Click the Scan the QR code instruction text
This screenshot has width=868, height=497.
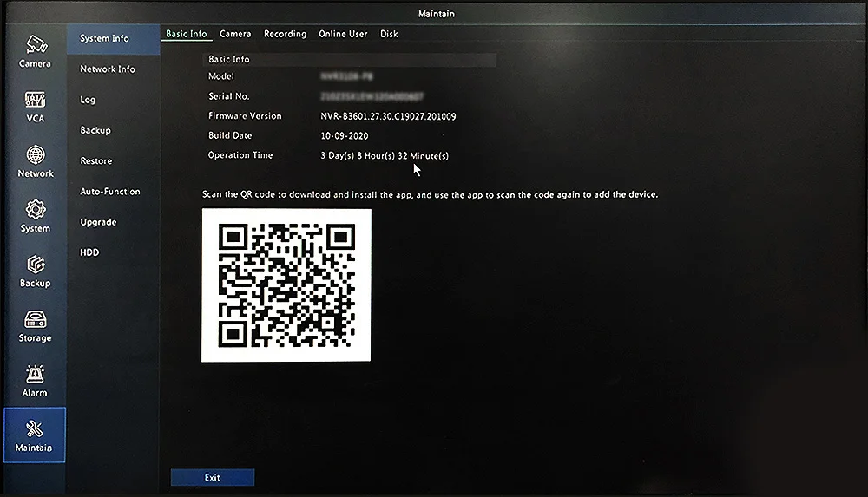pos(431,194)
